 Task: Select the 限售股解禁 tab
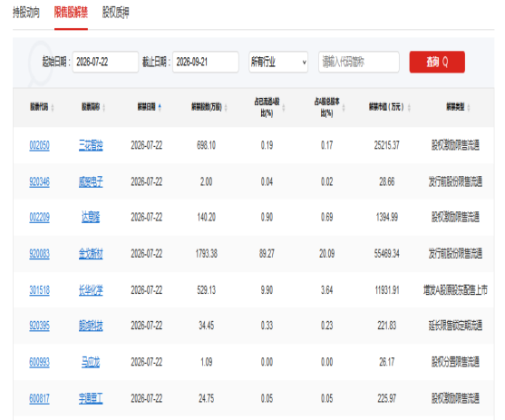click(71, 13)
